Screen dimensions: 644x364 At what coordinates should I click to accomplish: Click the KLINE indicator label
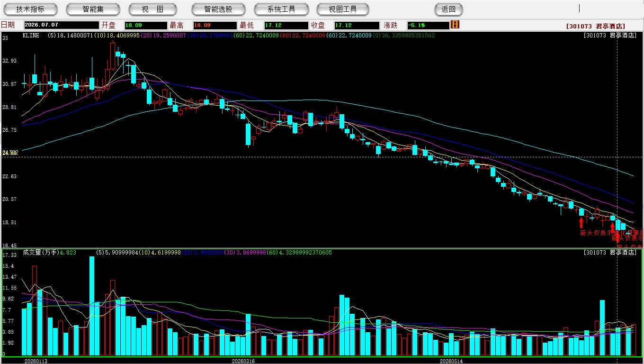pos(31,36)
